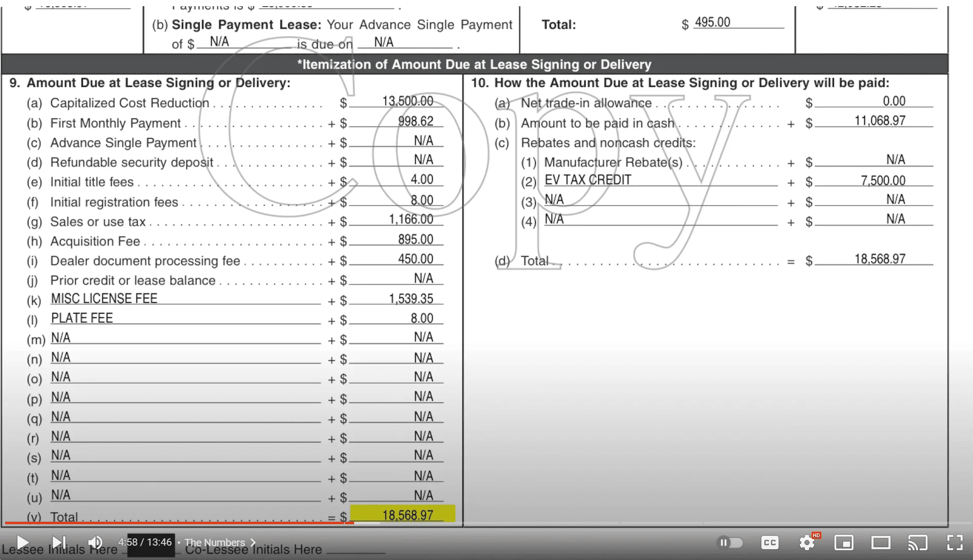Click the Total $495.00 value at top
The width and height of the screenshot is (973, 560).
(x=712, y=22)
